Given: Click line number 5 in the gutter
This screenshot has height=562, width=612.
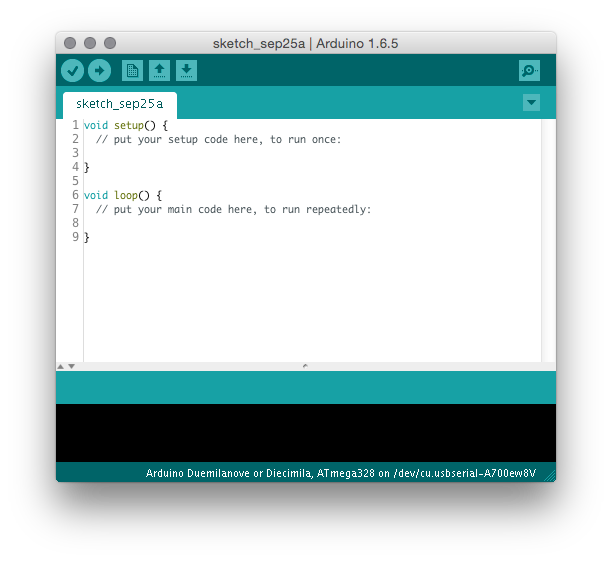Looking at the screenshot, I should [x=75, y=181].
